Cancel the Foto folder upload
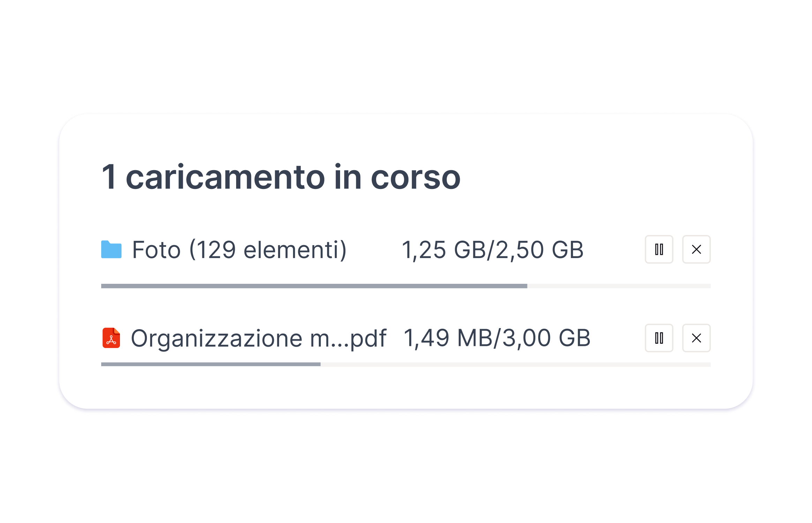This screenshot has width=812, height=523. (696, 249)
